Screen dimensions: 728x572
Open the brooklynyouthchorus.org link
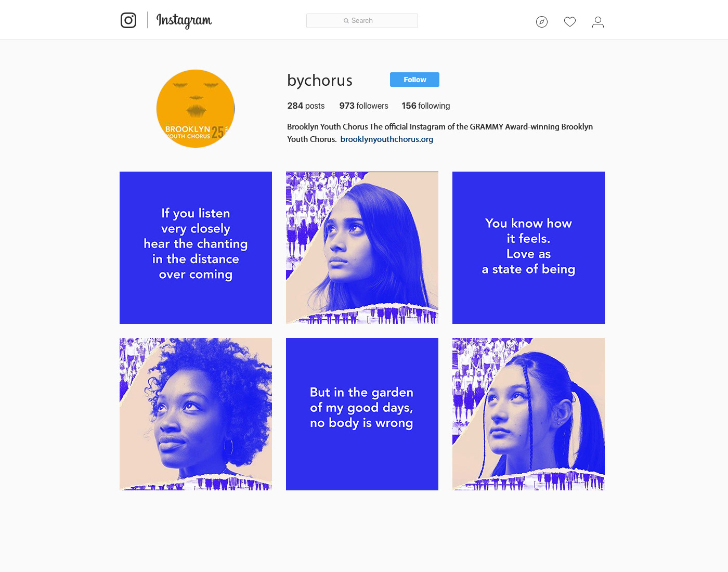[x=387, y=139]
